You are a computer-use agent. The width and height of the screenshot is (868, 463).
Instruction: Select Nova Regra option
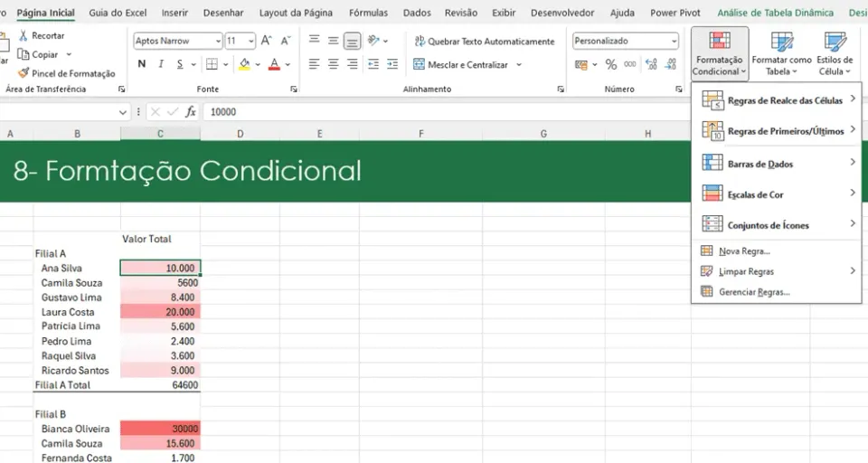click(x=777, y=250)
